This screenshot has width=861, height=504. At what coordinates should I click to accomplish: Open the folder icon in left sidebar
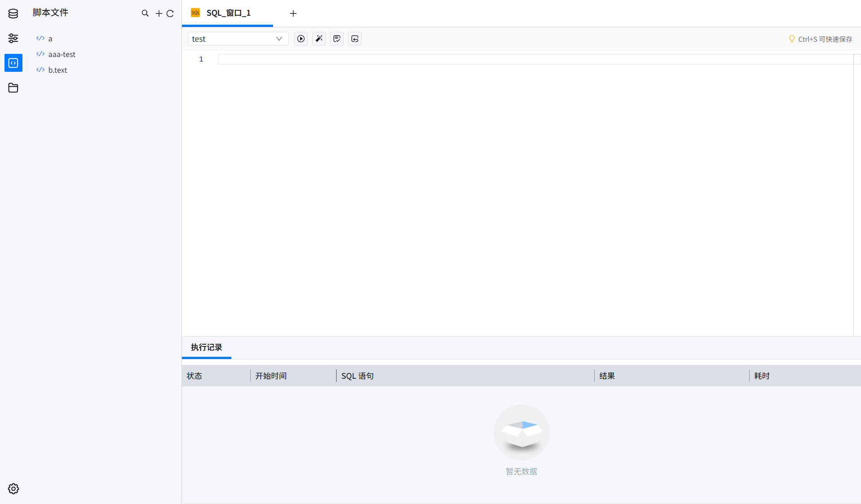coord(13,88)
